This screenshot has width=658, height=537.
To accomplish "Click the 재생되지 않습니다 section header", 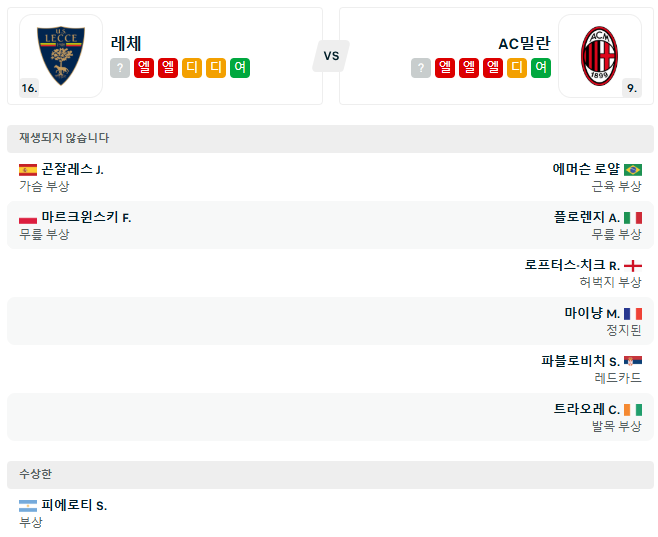I will coord(64,138).
